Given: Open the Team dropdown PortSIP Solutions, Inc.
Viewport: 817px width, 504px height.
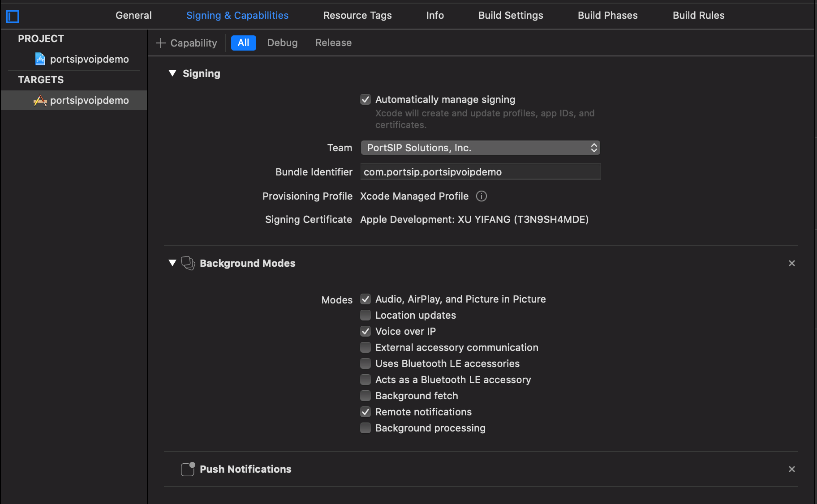Looking at the screenshot, I should pyautogui.click(x=480, y=148).
